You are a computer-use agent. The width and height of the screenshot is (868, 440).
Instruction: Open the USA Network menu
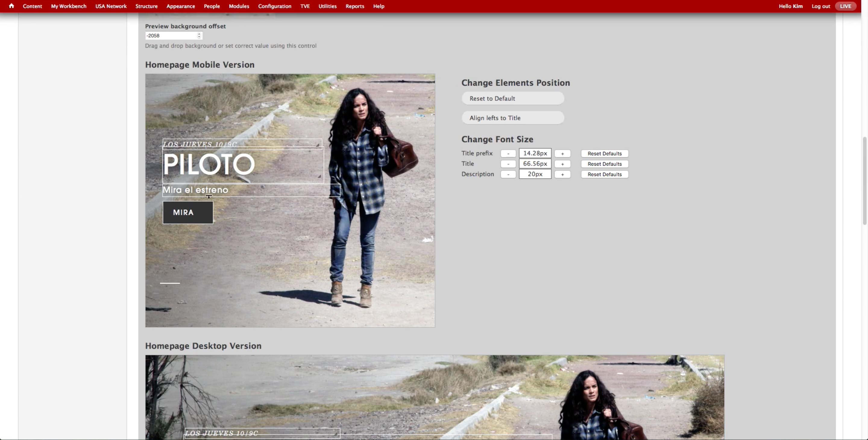tap(111, 6)
